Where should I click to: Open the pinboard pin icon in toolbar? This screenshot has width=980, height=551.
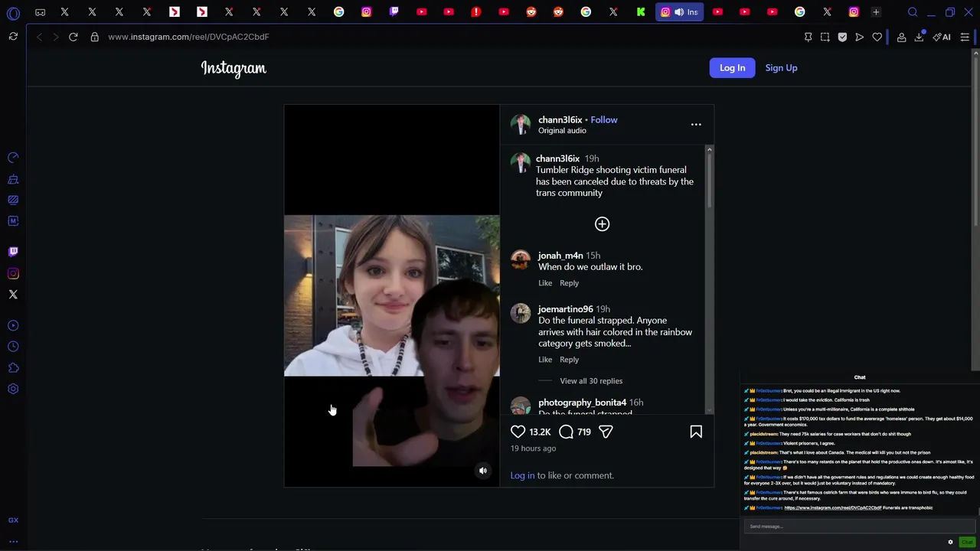point(808,37)
